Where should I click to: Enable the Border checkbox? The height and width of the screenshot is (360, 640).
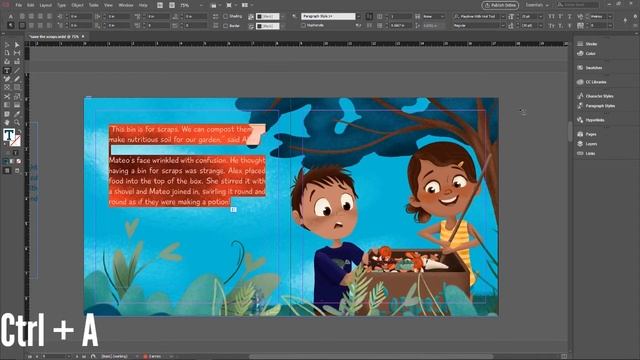[225, 26]
